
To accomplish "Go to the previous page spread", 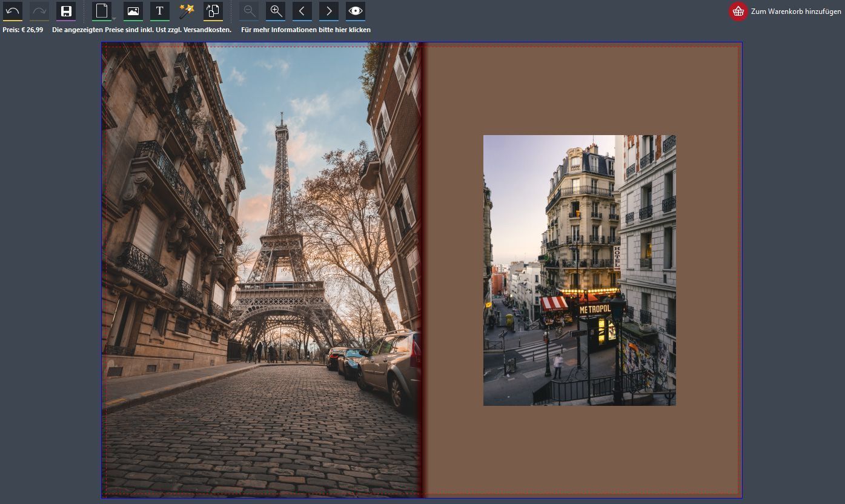I will [302, 11].
